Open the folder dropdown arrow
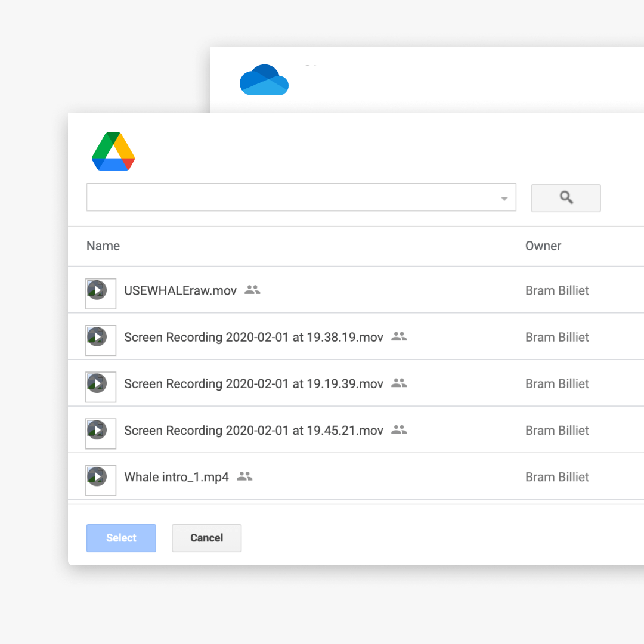 [x=504, y=199]
